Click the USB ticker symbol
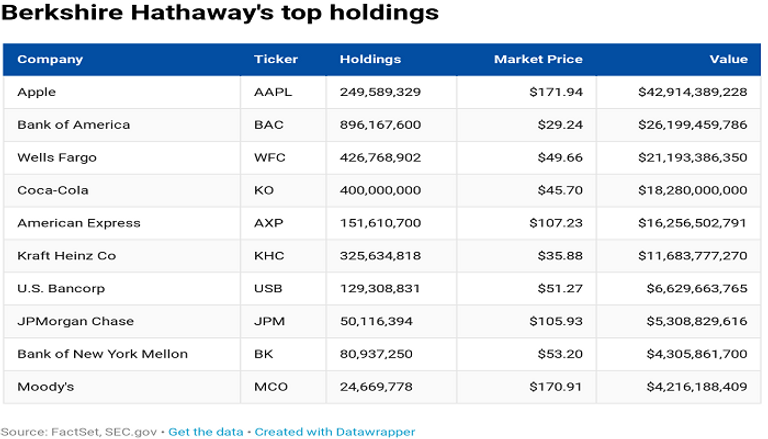The image size is (768, 439). [267, 288]
